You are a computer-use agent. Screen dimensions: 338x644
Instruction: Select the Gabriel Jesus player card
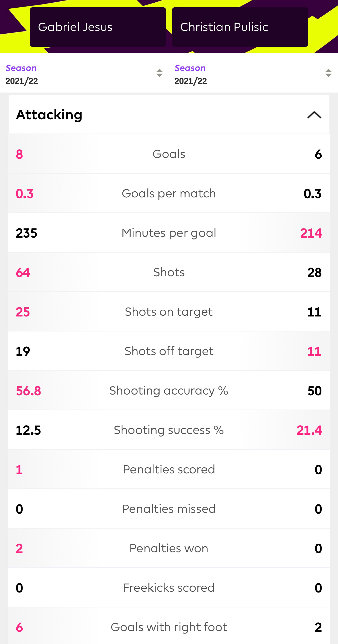pos(98,27)
